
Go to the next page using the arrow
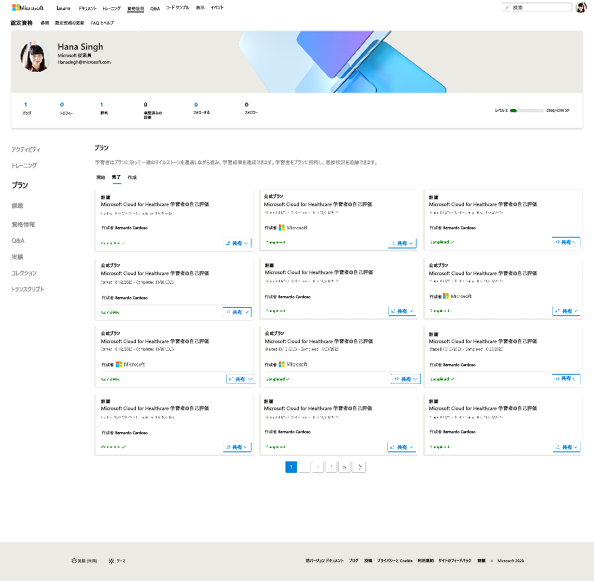[360, 467]
